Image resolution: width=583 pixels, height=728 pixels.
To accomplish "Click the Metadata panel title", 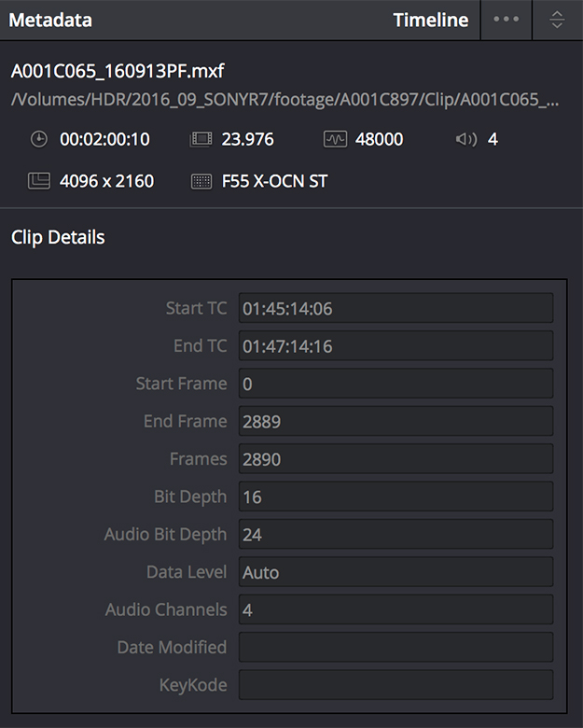I will pyautogui.click(x=50, y=20).
